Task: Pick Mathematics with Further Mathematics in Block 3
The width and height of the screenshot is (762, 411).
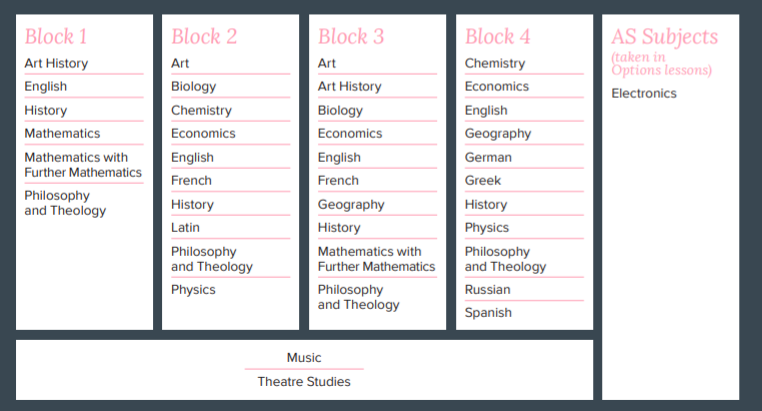Action: pyautogui.click(x=376, y=259)
